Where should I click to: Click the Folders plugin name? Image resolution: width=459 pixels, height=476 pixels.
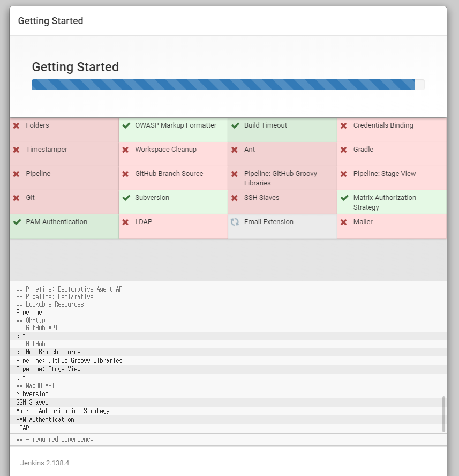click(x=37, y=125)
